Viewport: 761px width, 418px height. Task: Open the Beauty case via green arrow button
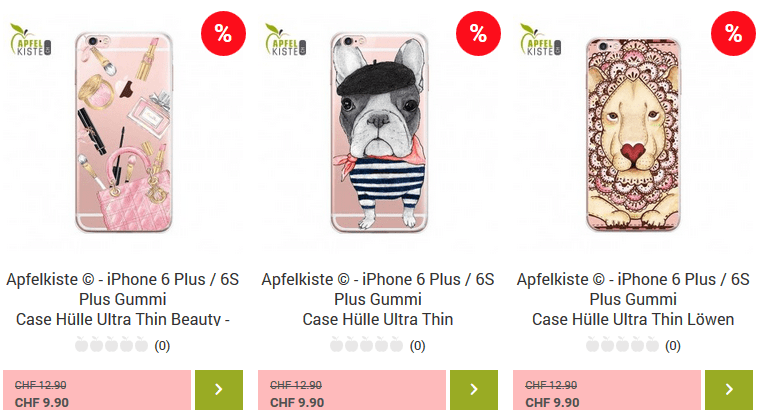tap(219, 390)
